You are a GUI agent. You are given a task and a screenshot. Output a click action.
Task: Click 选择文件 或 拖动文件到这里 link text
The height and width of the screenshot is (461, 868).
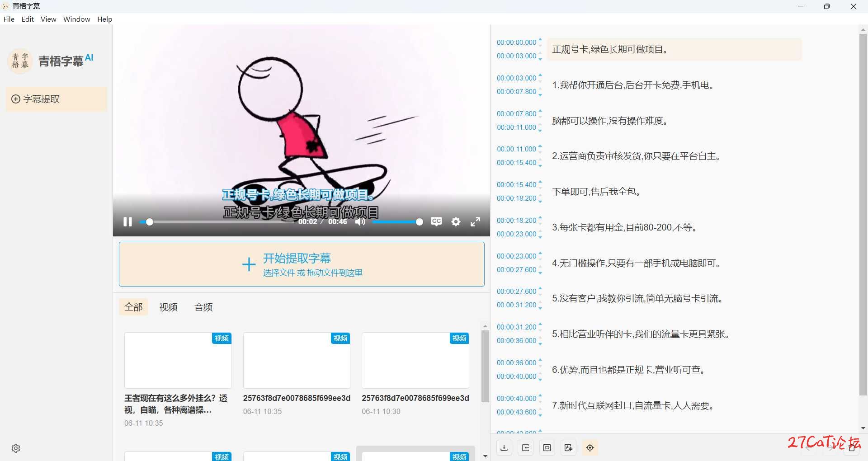(x=313, y=273)
